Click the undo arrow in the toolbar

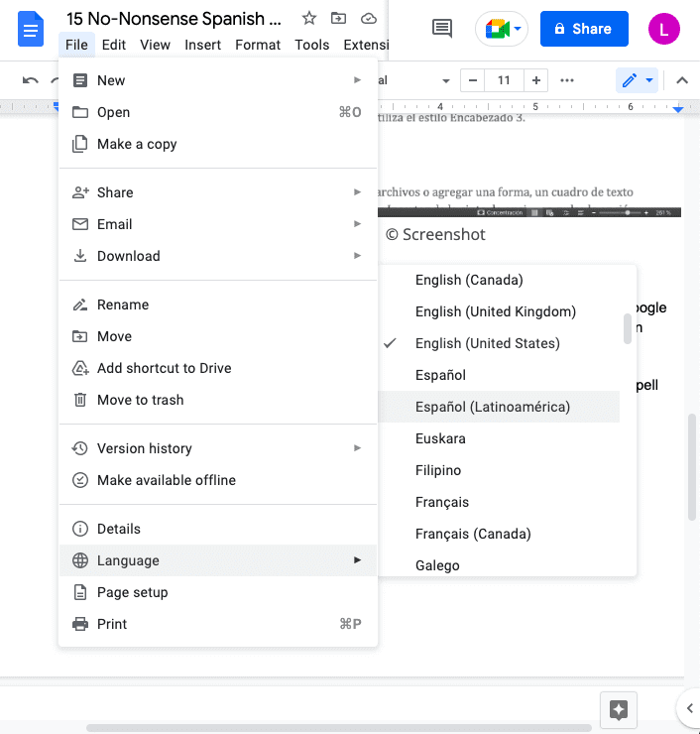coord(31,80)
